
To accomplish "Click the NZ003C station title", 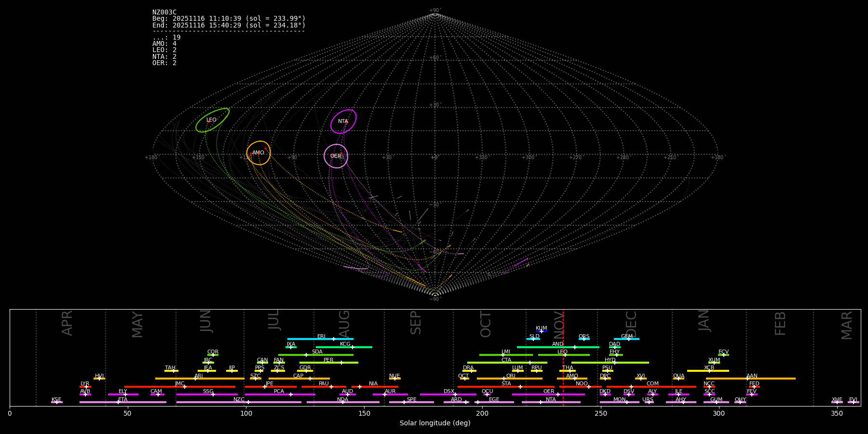I will 164,12.
